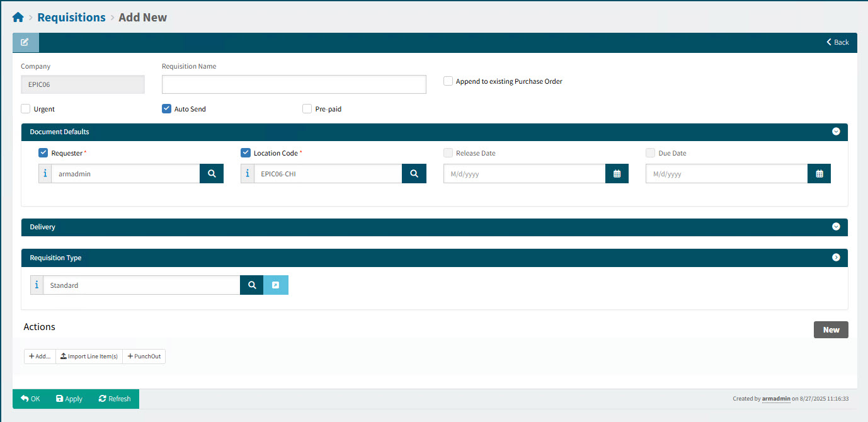Check Append to existing Purchase Order
This screenshot has height=422, width=868.
point(448,81)
